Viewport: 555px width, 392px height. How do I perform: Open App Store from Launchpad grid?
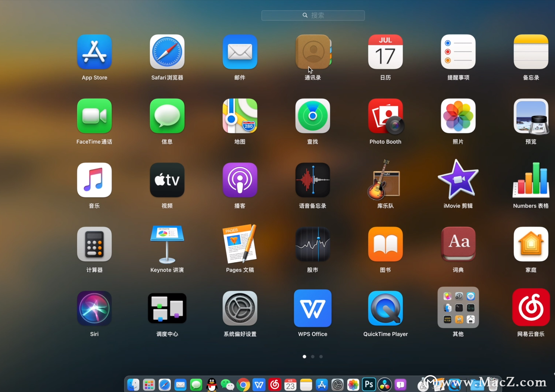click(x=94, y=52)
